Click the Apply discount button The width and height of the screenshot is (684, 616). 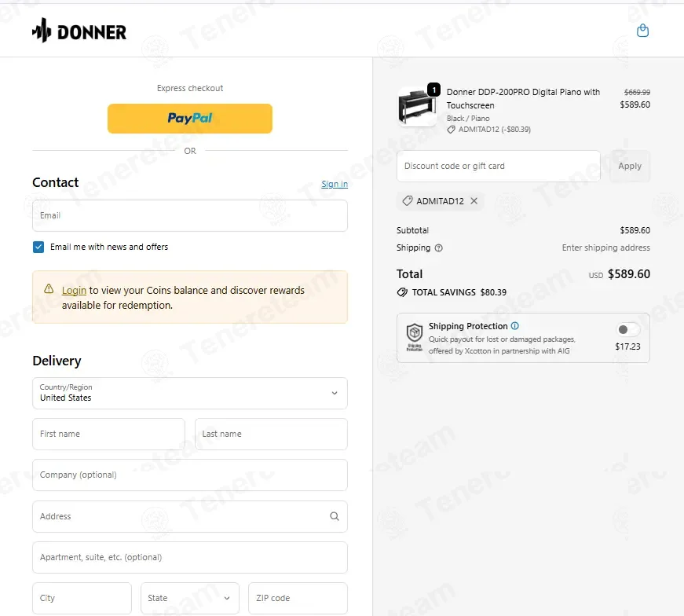pyautogui.click(x=630, y=166)
